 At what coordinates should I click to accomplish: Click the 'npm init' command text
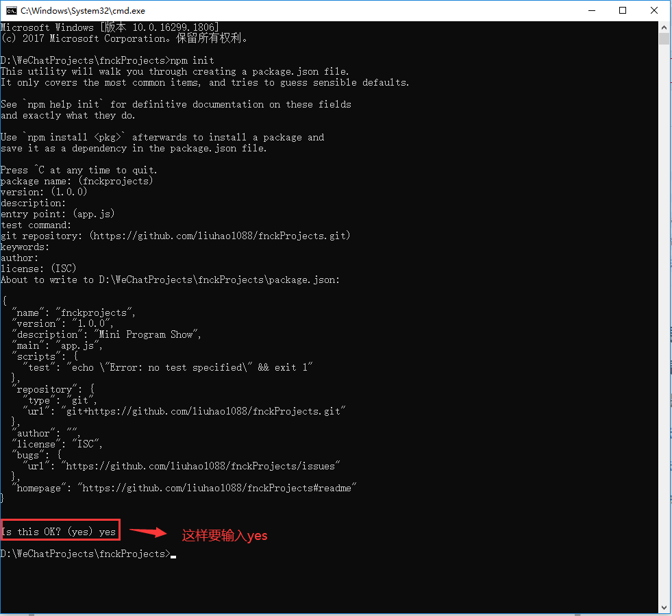click(192, 60)
